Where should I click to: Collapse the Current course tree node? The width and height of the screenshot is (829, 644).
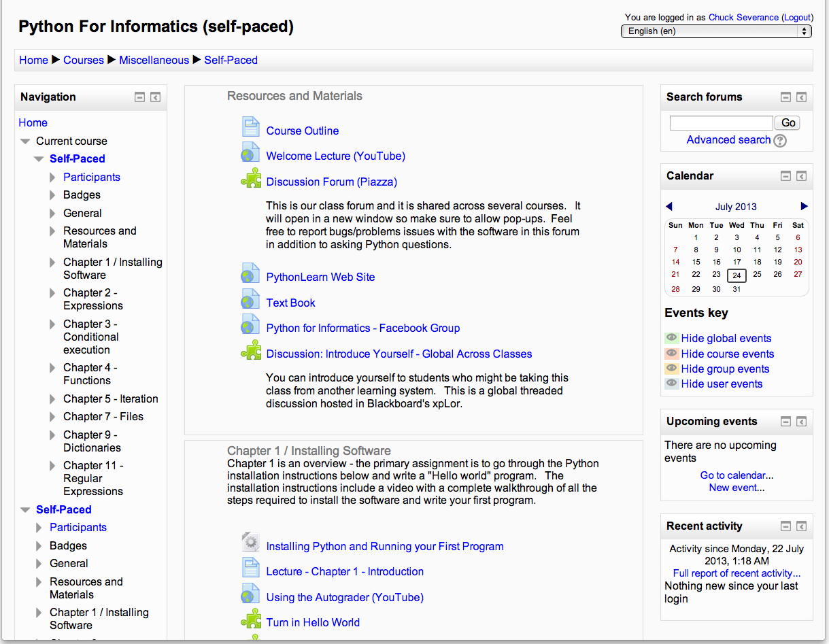(25, 141)
